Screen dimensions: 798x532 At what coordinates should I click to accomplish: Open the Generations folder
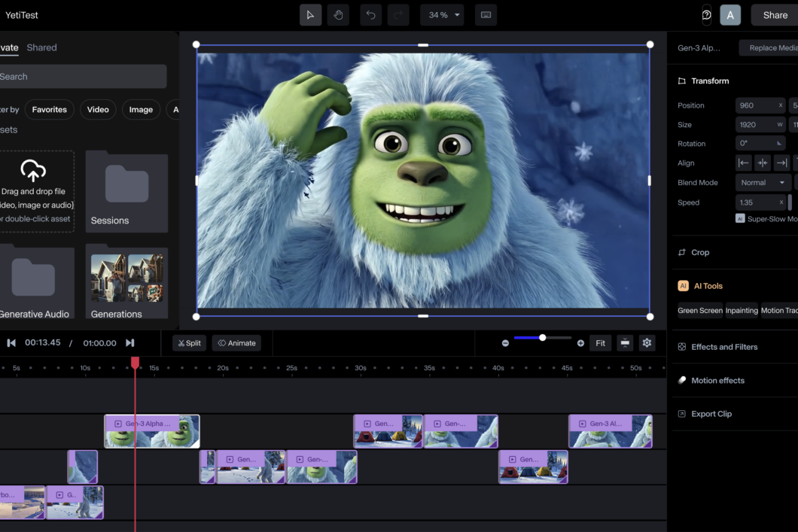[x=126, y=281]
